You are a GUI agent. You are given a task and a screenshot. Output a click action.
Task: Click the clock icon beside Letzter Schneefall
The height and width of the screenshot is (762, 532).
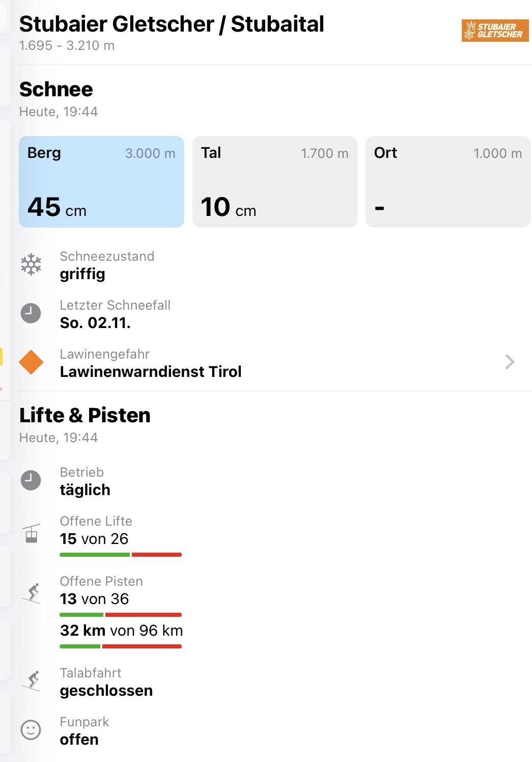(31, 313)
